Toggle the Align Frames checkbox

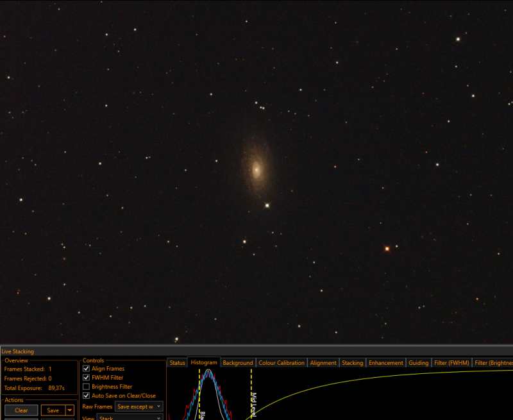click(x=86, y=369)
